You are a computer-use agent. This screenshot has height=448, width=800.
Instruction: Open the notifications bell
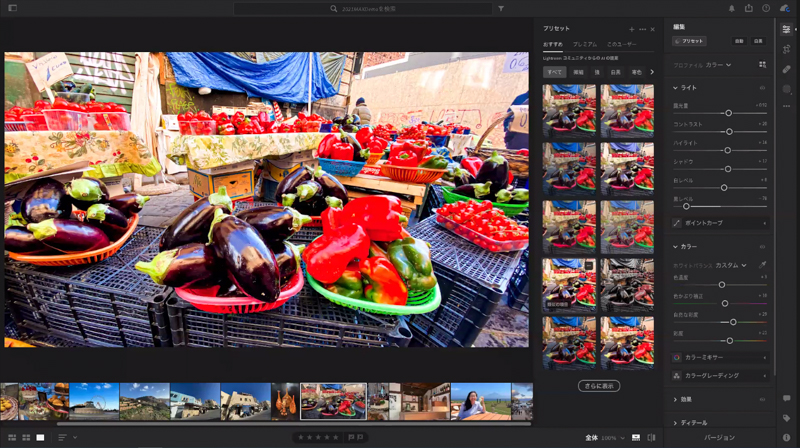pos(732,8)
